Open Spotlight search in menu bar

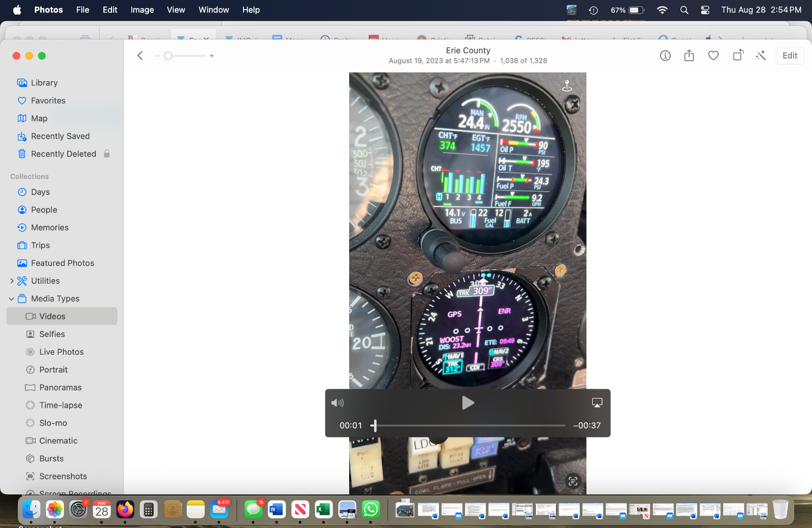[x=684, y=10]
